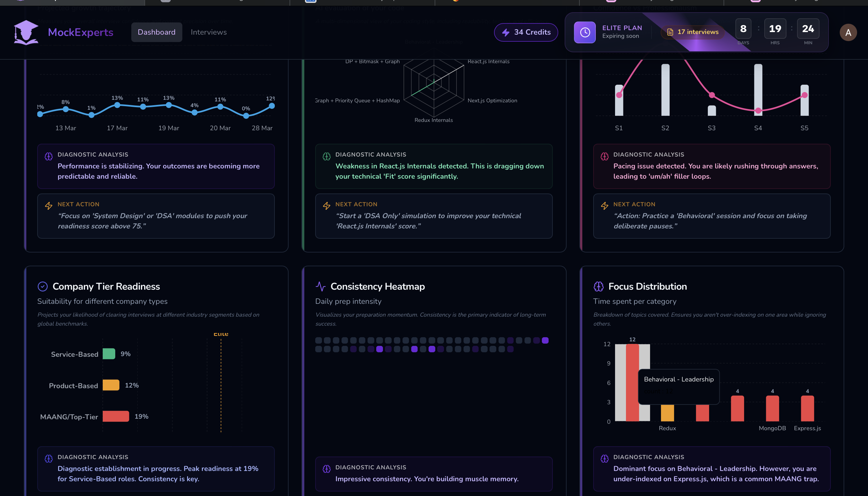Switch to the Interviews tab
Viewport: 868px width, 496px height.
(x=209, y=32)
